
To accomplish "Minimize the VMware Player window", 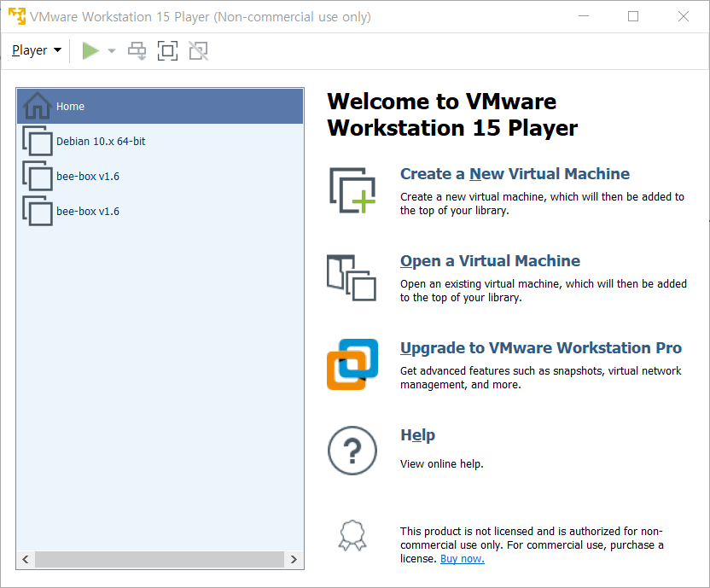I will point(584,16).
